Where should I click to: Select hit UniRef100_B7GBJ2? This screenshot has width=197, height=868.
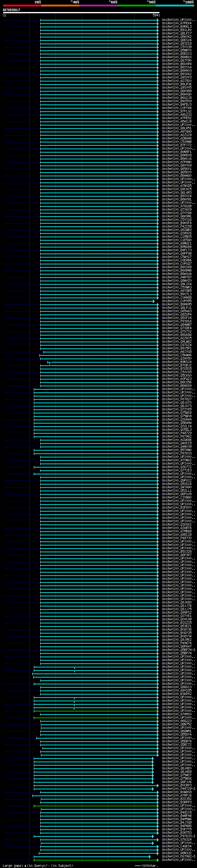[177, 365]
